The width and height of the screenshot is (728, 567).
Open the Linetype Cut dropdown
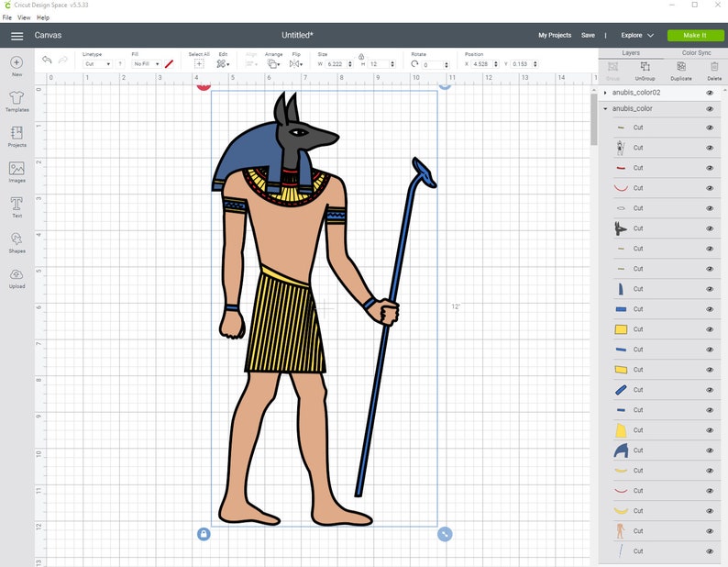coord(97,64)
